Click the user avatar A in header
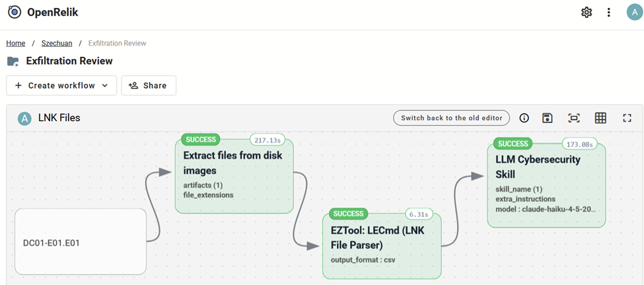This screenshot has width=644, height=285. point(634,13)
